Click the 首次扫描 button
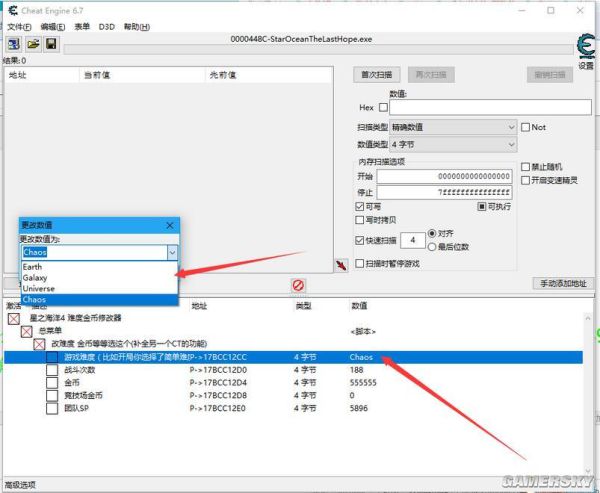The image size is (600, 493). click(x=377, y=75)
